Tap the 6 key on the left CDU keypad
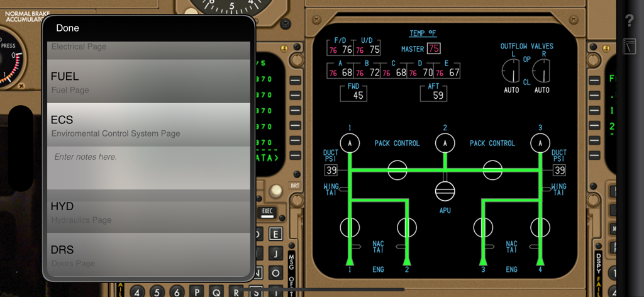The image size is (644, 297). click(x=177, y=292)
